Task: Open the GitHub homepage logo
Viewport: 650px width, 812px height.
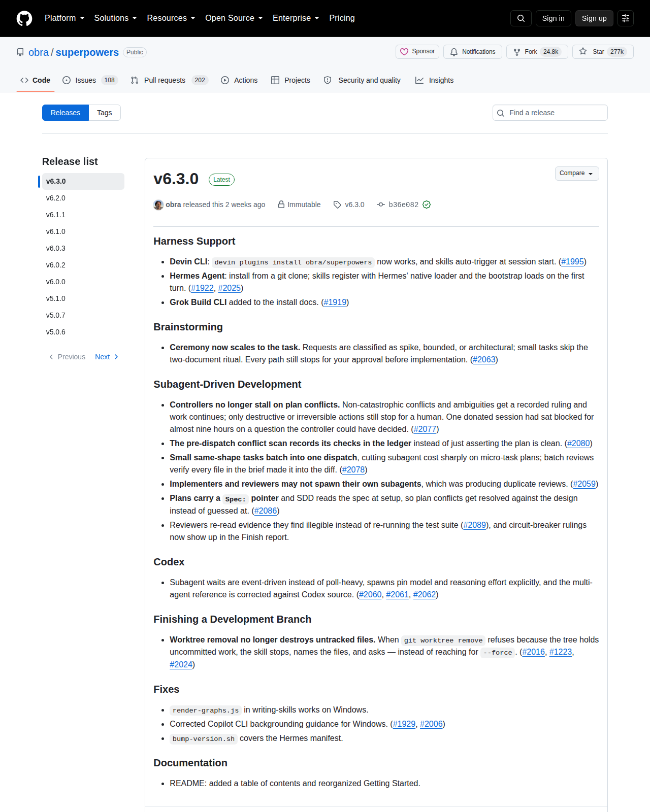Action: click(x=24, y=18)
